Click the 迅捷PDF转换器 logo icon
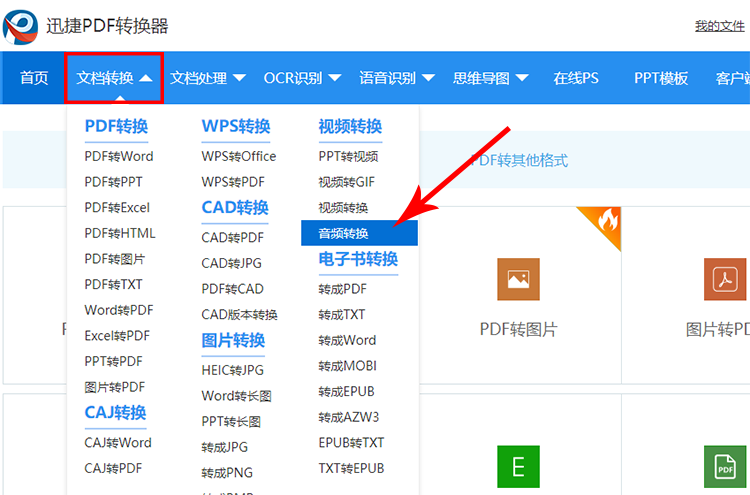The width and height of the screenshot is (750, 495). tap(20, 27)
